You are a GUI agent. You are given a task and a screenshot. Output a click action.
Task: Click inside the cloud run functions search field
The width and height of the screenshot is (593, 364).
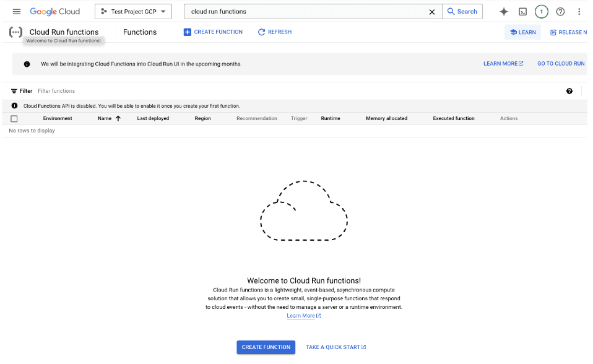[279, 11]
